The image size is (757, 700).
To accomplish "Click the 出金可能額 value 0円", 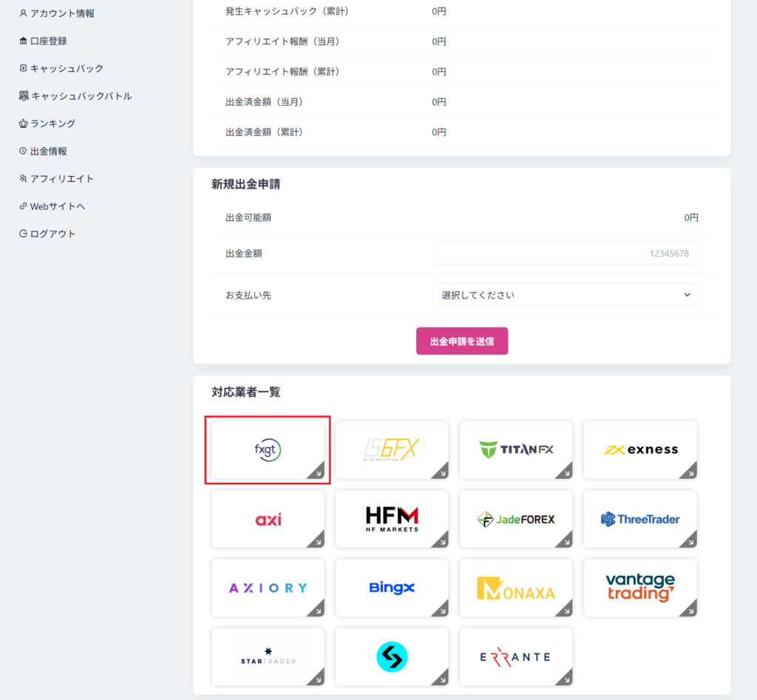I will pos(691,218).
